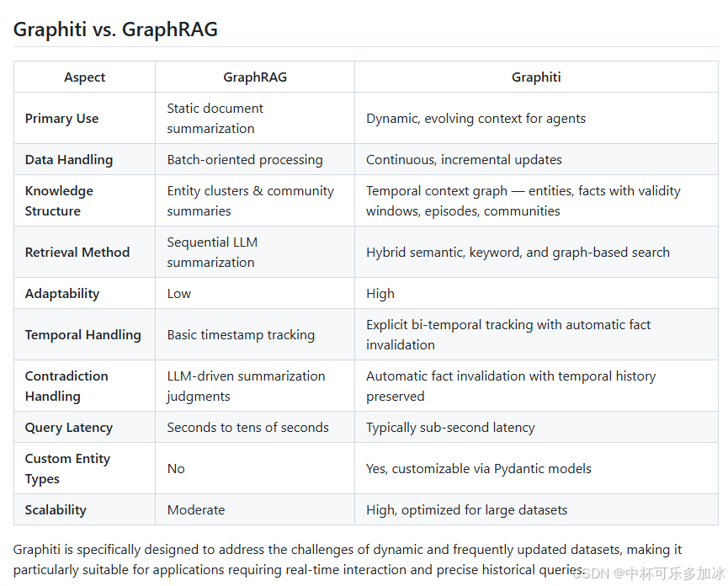Viewport: 728px width, 586px height.
Task: Click the Temporal Handling row label
Action: pos(83,335)
